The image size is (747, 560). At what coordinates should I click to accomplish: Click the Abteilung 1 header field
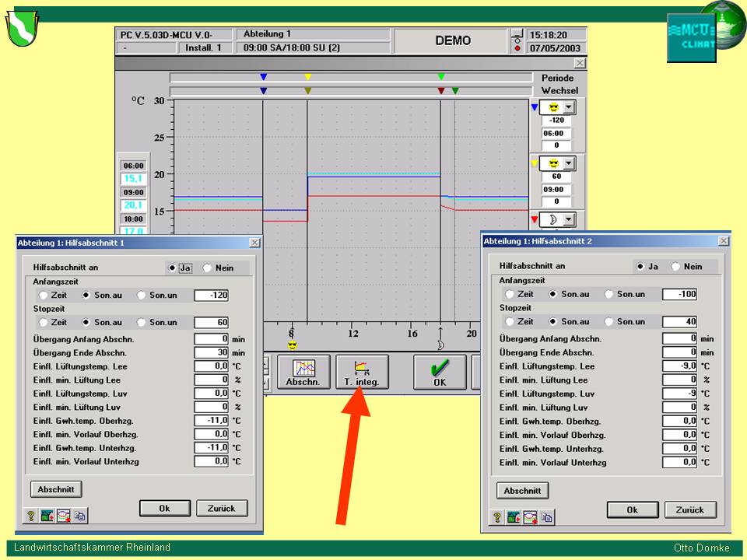pyautogui.click(x=313, y=34)
